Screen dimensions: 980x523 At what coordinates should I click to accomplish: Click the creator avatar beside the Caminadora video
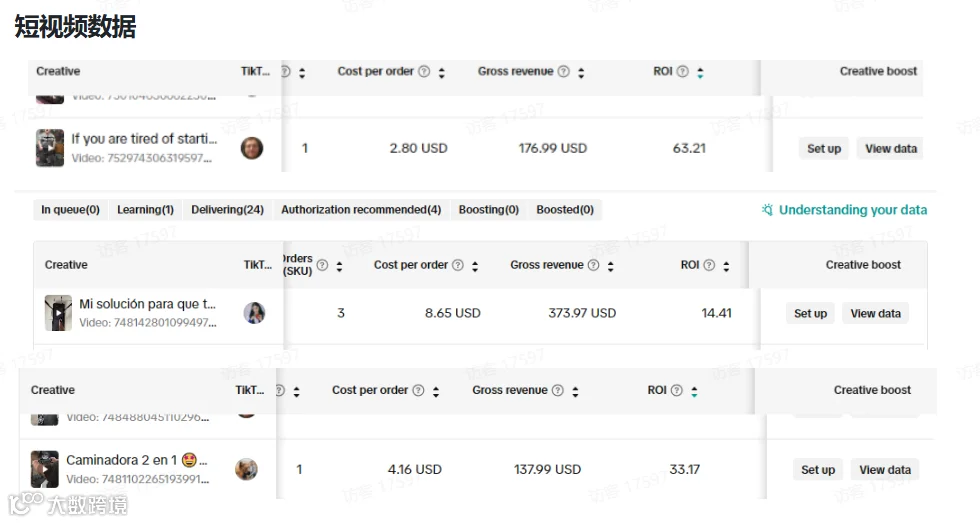tap(246, 469)
